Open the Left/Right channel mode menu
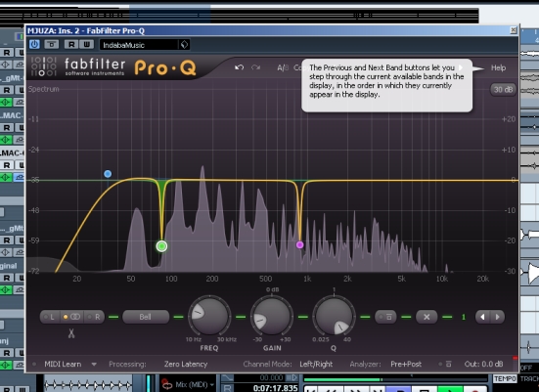539x392 pixels. (316, 364)
